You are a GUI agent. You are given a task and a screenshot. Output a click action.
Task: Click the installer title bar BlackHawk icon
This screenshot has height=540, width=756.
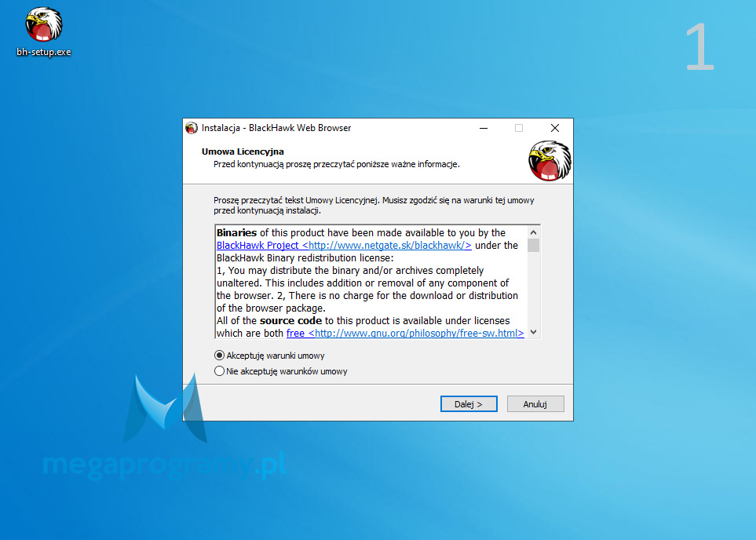click(x=192, y=128)
